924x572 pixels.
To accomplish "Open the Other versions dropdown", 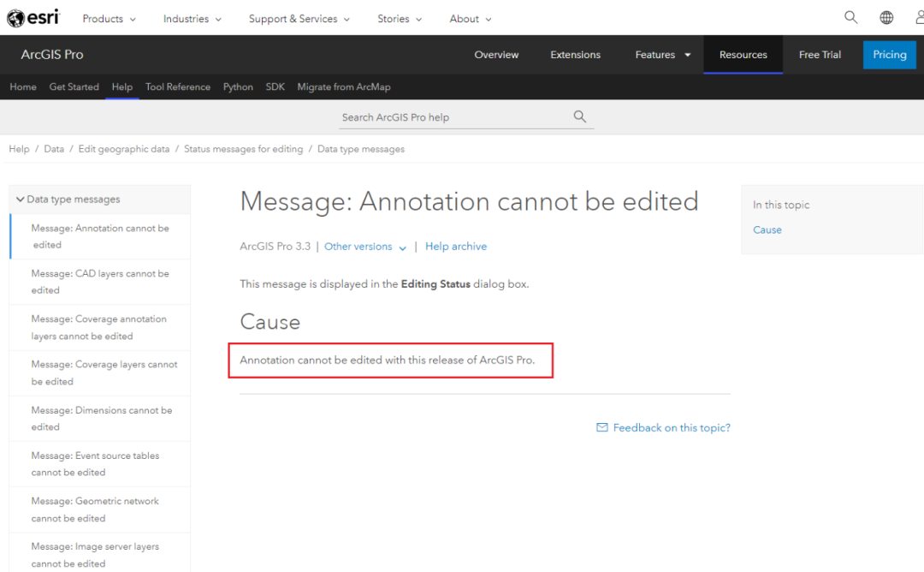I will [364, 247].
